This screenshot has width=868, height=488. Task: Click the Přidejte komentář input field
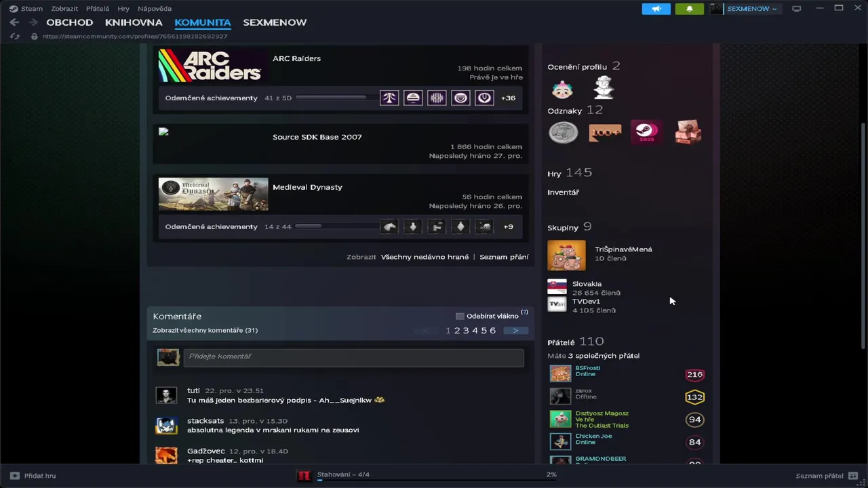[353, 357]
